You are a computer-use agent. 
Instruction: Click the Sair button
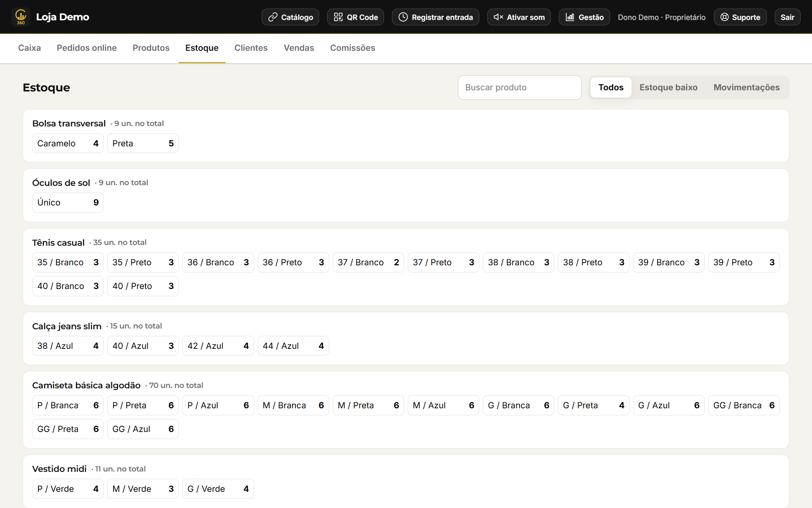click(x=787, y=17)
